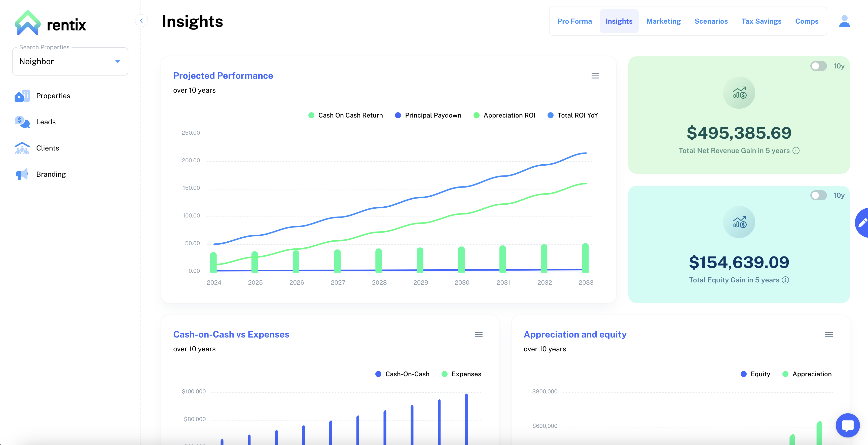Open Projected Performance chart hamburger menu
The height and width of the screenshot is (445, 868).
coord(595,76)
